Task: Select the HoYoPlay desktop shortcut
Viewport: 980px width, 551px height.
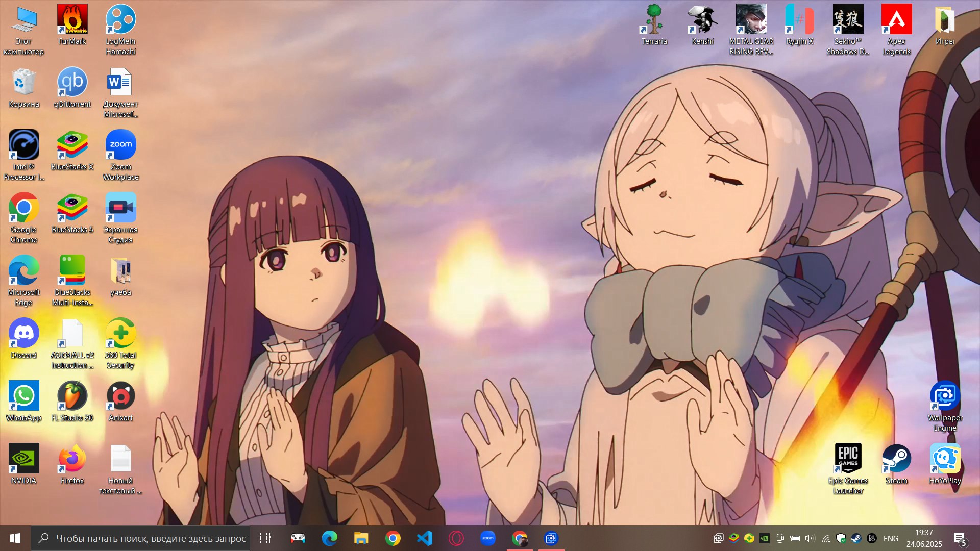Action: coord(945,465)
